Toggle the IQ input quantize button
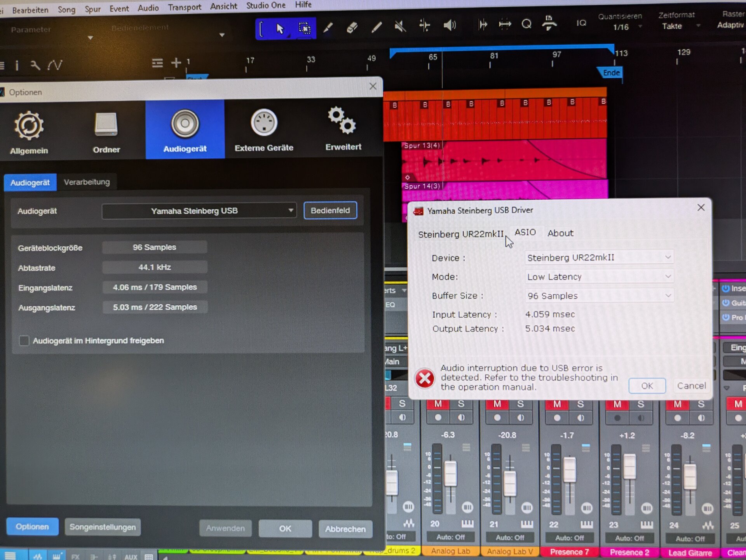 pyautogui.click(x=581, y=23)
